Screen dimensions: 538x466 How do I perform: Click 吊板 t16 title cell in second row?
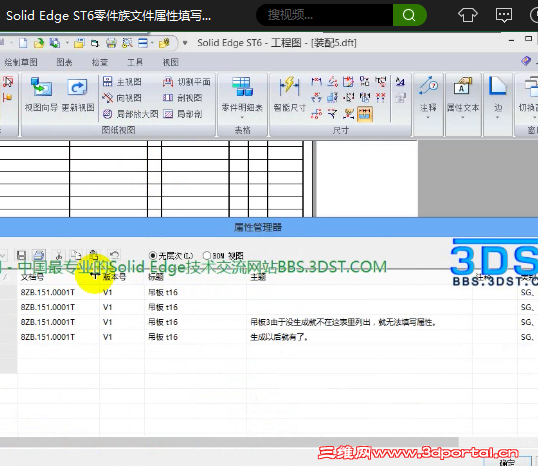[195, 307]
